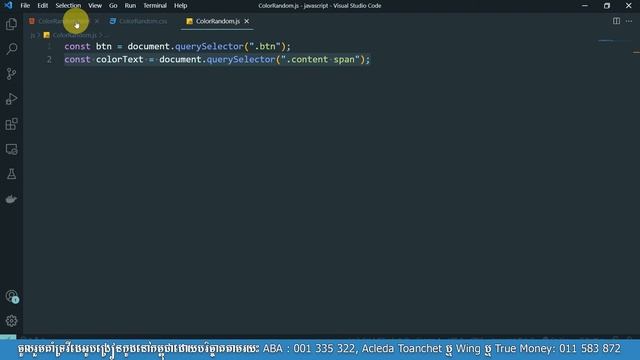
Task: Open the Docker view in activity bar
Action: click(11, 199)
